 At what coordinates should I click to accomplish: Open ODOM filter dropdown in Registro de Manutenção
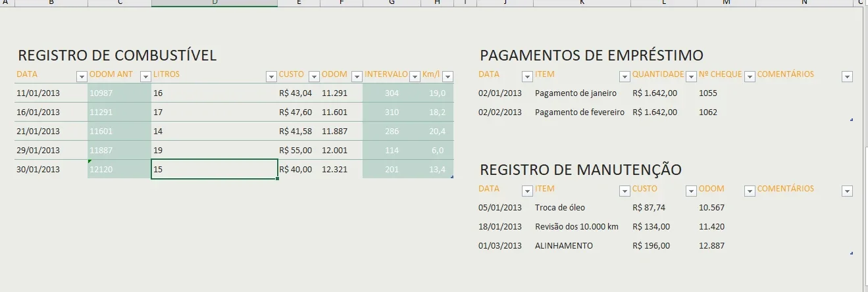[x=750, y=191]
